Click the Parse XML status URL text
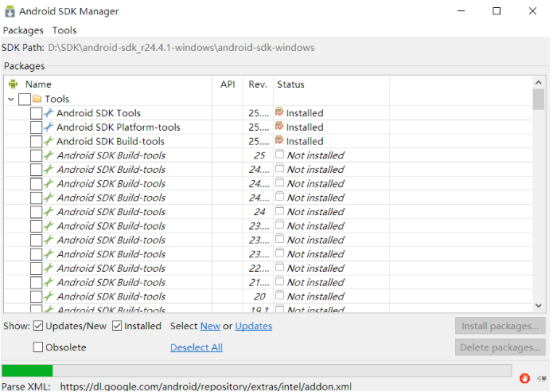Image resolution: width=554 pixels, height=392 pixels. coord(206,387)
